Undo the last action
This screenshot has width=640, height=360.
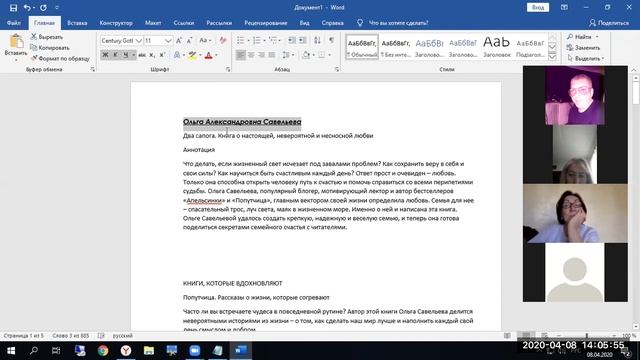click(27, 7)
